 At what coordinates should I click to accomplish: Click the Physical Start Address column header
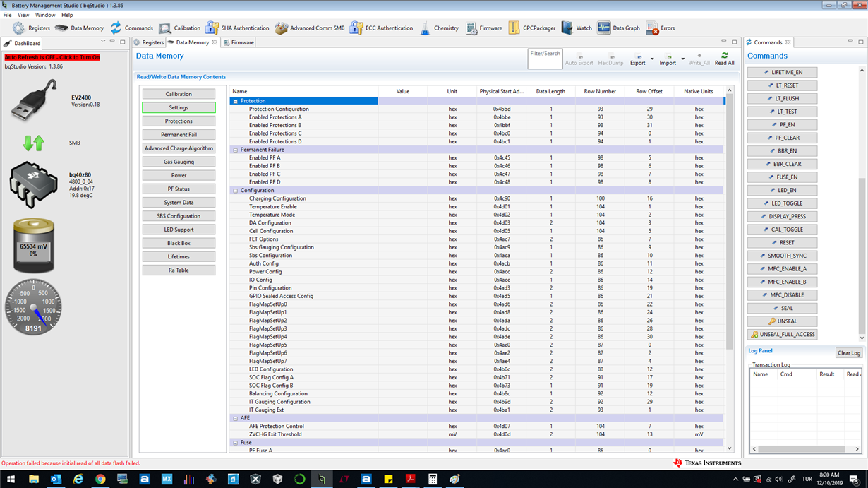click(x=501, y=91)
